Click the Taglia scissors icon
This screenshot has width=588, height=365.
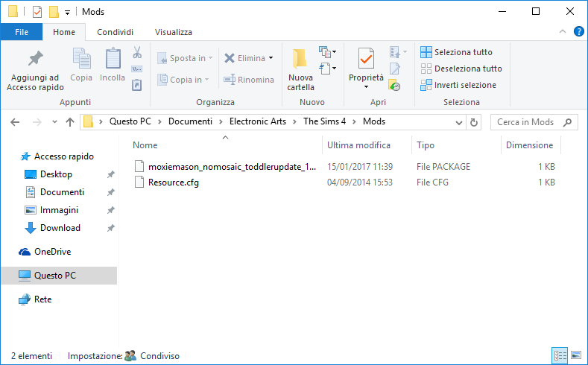(x=137, y=53)
